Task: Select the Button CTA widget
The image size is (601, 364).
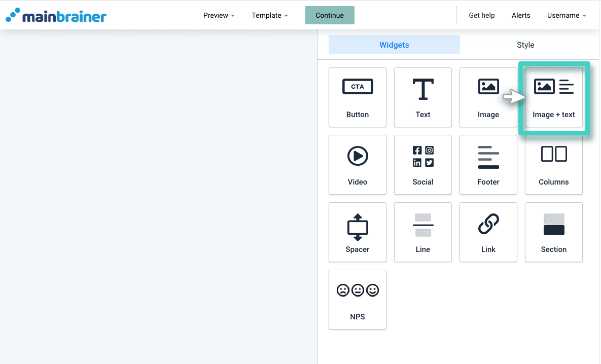Action: point(357,97)
